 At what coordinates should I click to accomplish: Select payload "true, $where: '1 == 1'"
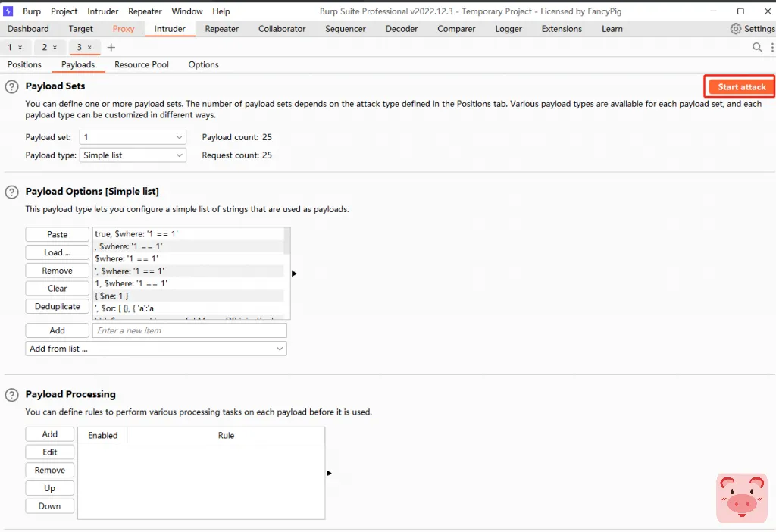click(x=189, y=234)
